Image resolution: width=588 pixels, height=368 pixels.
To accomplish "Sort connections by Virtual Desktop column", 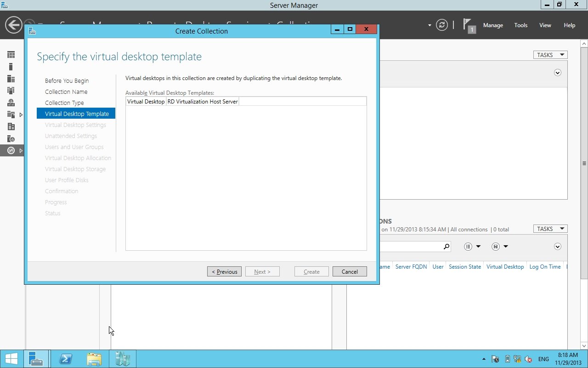I will [x=505, y=267].
